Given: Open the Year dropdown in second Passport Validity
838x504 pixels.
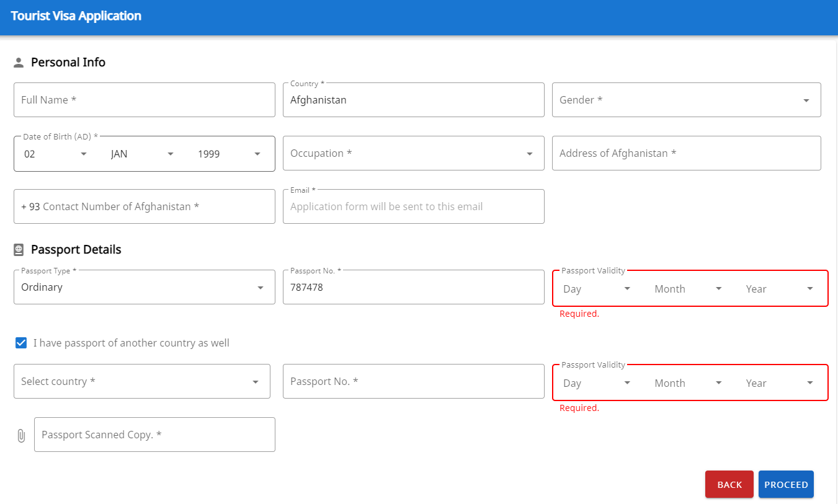Looking at the screenshot, I should pos(780,383).
